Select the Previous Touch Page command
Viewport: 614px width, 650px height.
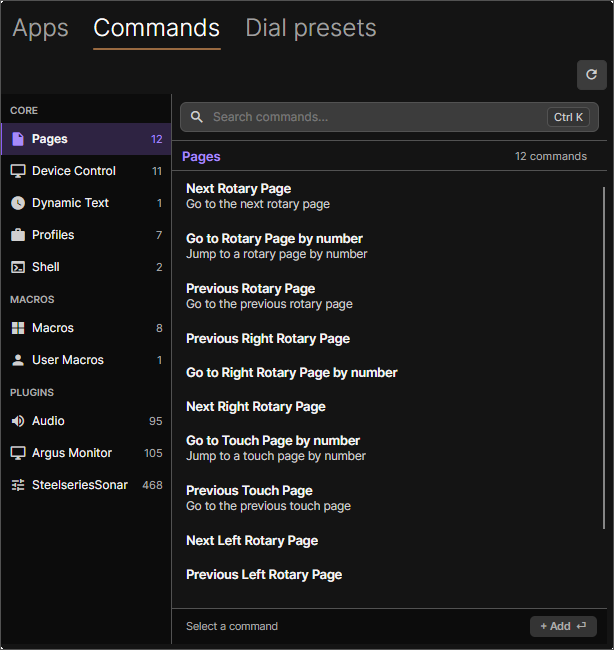pos(388,498)
